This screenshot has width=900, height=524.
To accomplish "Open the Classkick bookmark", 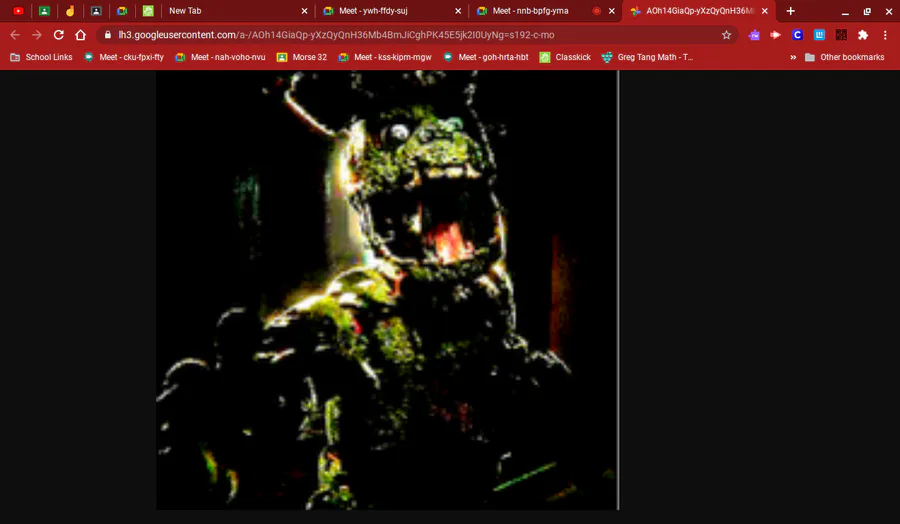I will coord(565,57).
